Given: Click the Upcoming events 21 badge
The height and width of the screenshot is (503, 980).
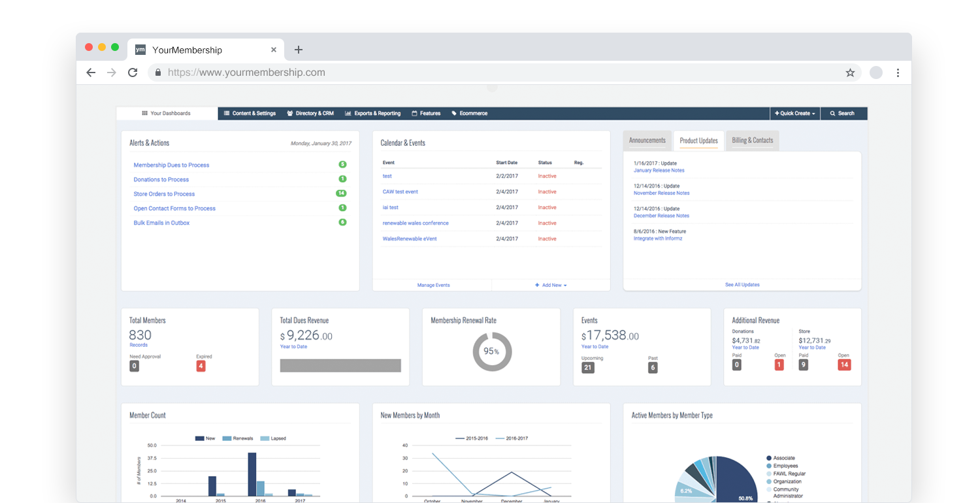Looking at the screenshot, I should click(x=588, y=368).
